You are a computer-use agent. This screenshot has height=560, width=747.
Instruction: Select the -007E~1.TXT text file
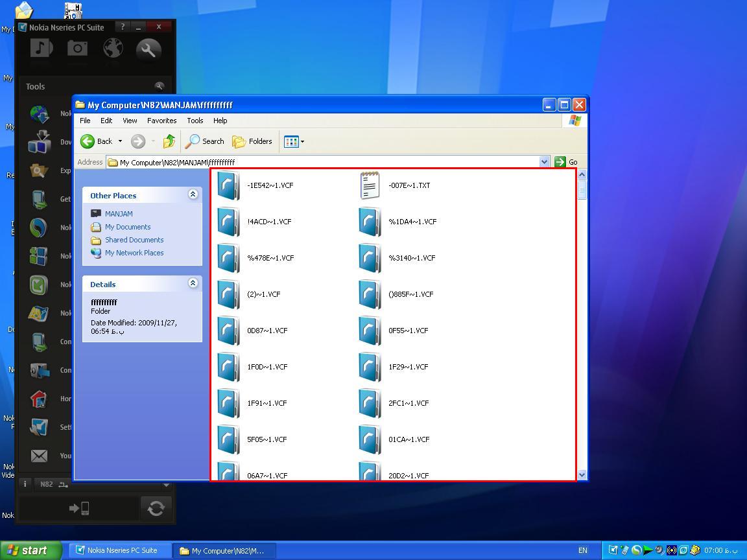[395, 185]
